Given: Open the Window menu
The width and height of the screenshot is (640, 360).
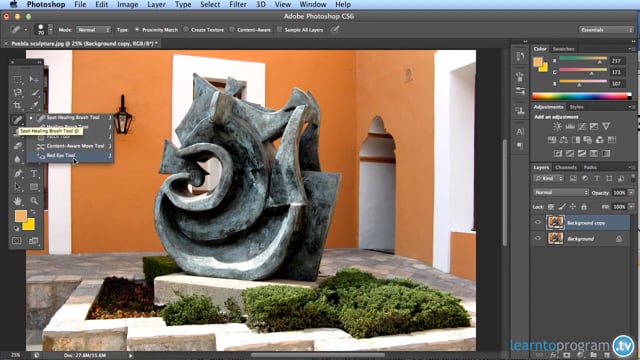Looking at the screenshot, I should click(313, 4).
